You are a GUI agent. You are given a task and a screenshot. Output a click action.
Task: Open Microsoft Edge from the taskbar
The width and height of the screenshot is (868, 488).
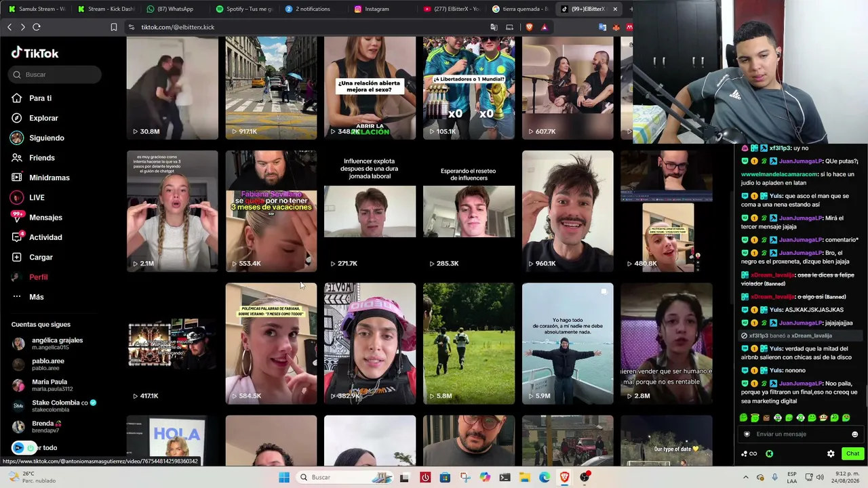pyautogui.click(x=545, y=477)
